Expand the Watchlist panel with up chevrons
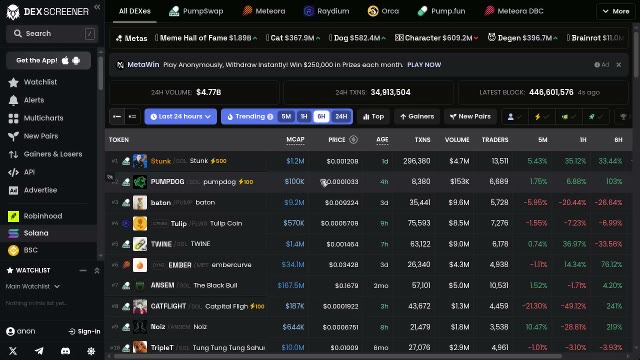 [97, 271]
